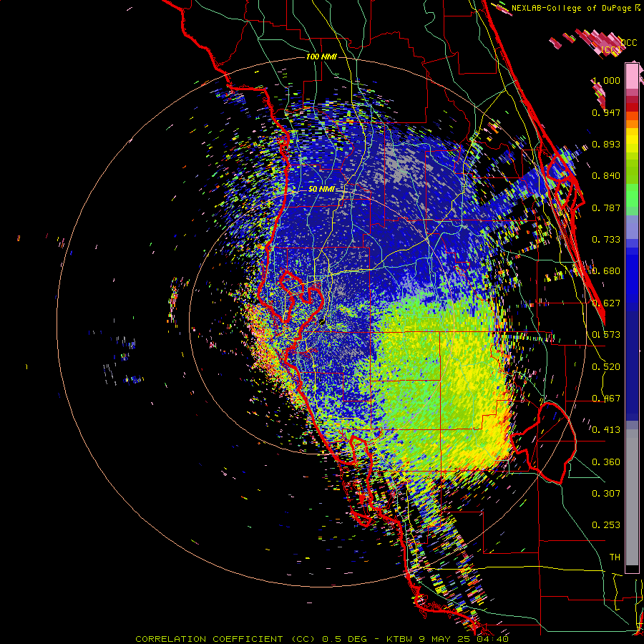
Task: Click the TH label on the scale
Action: [615, 557]
